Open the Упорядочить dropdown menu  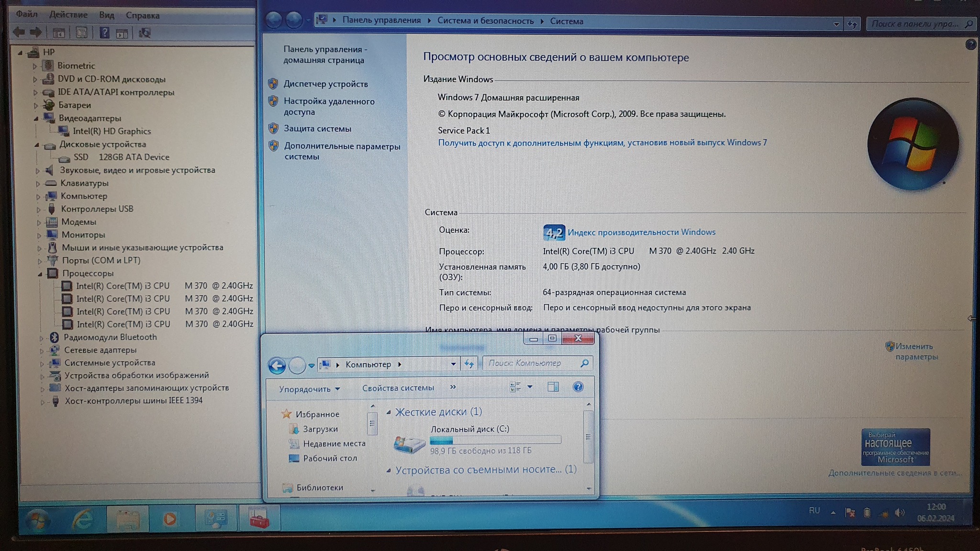pyautogui.click(x=309, y=389)
